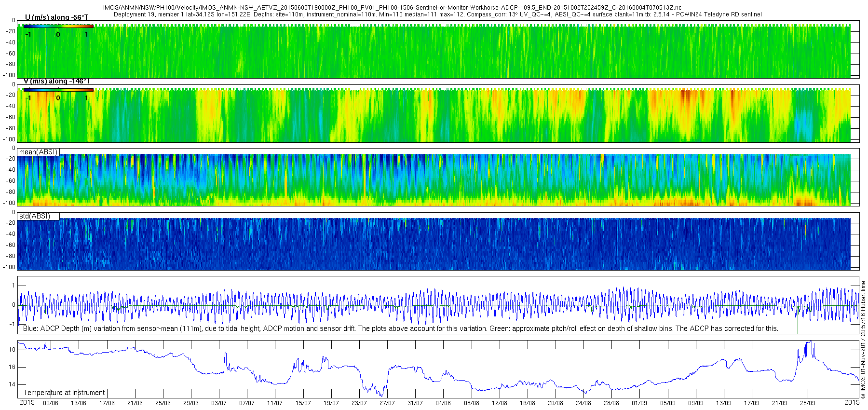Viewport: 868px width, 410px height.
Task: Click the V velocity colorbar
Action: point(58,90)
